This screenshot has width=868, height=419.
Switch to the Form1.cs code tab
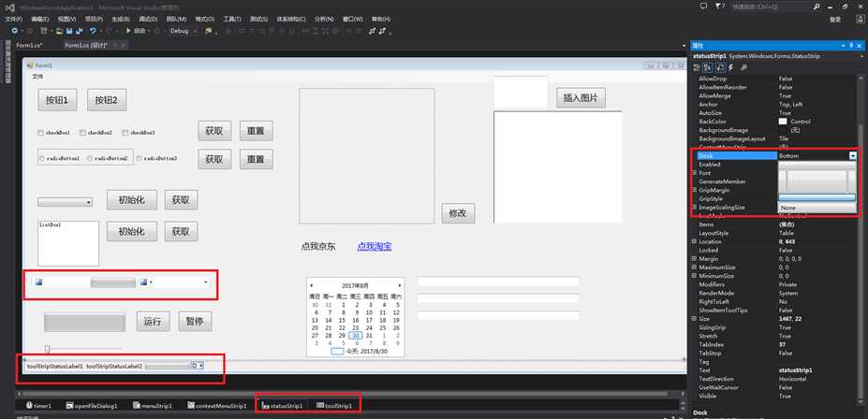tap(30, 45)
